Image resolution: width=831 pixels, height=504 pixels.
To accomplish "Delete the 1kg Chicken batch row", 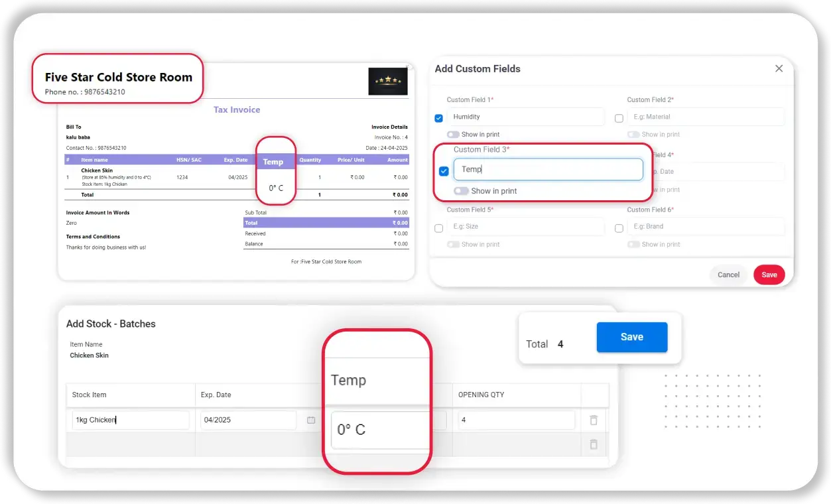I will coord(594,420).
